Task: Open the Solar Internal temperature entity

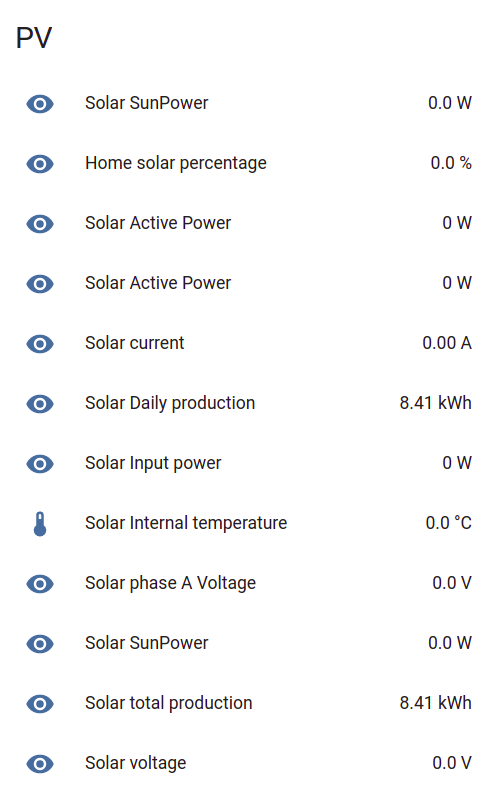Action: click(186, 523)
